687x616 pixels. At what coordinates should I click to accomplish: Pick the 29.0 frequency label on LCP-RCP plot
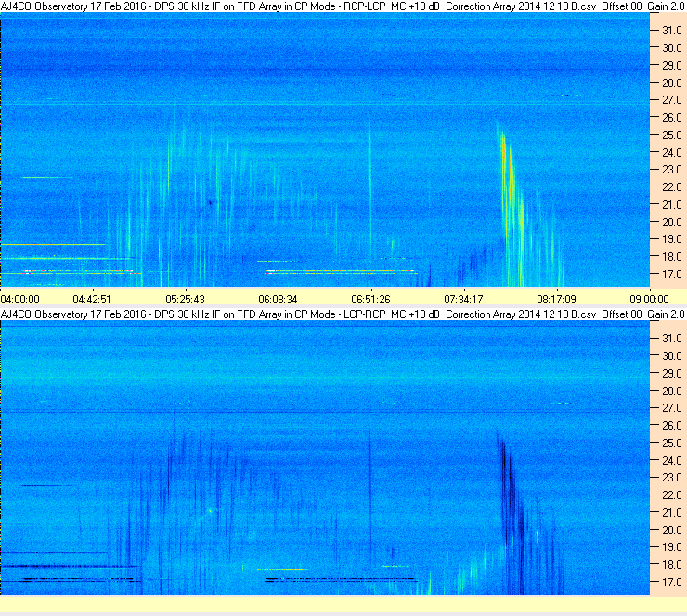click(672, 374)
